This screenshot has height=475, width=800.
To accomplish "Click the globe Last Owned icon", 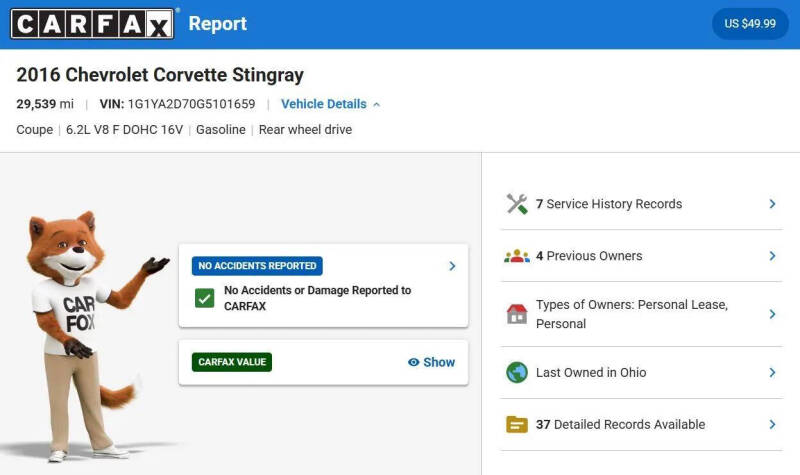I will point(517,372).
